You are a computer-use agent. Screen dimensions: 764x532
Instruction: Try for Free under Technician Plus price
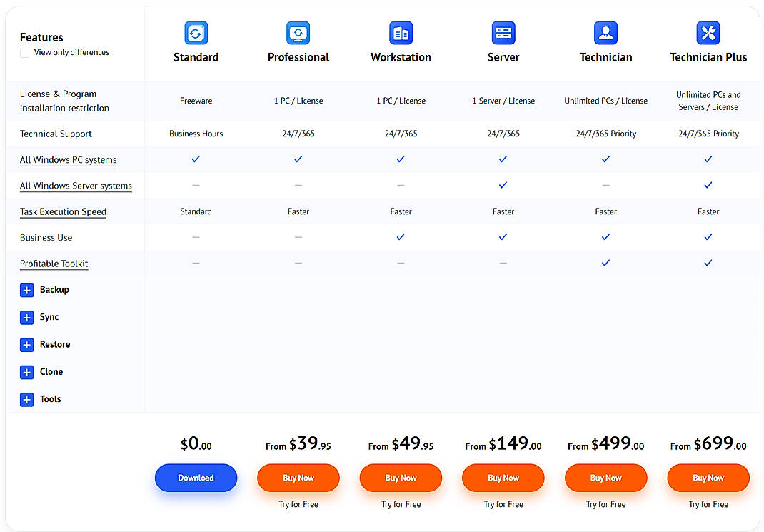click(x=708, y=504)
